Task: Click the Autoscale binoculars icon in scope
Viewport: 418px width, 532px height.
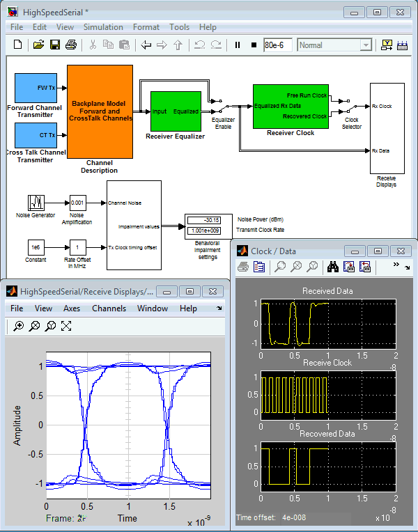Action: point(333,266)
